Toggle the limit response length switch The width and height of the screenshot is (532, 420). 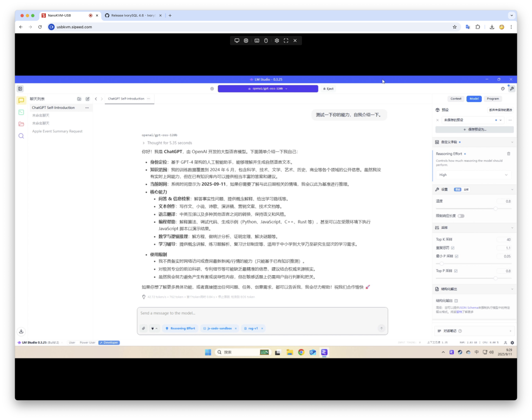[461, 216]
